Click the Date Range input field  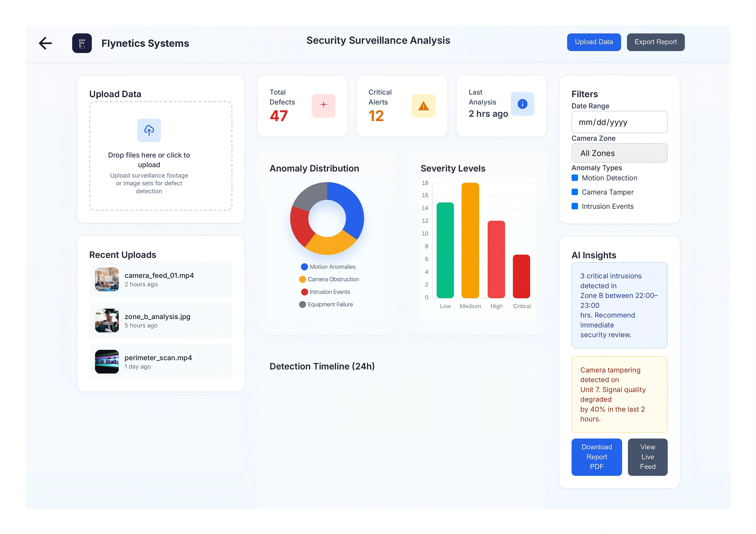click(619, 122)
